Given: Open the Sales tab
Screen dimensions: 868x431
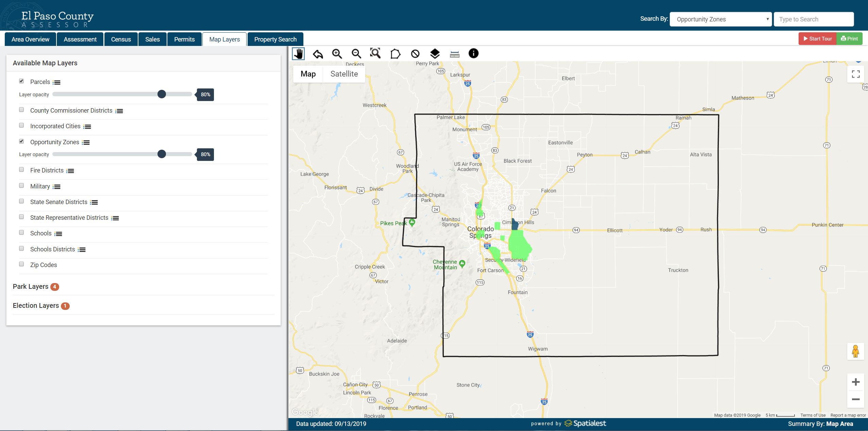Looking at the screenshot, I should coord(152,39).
